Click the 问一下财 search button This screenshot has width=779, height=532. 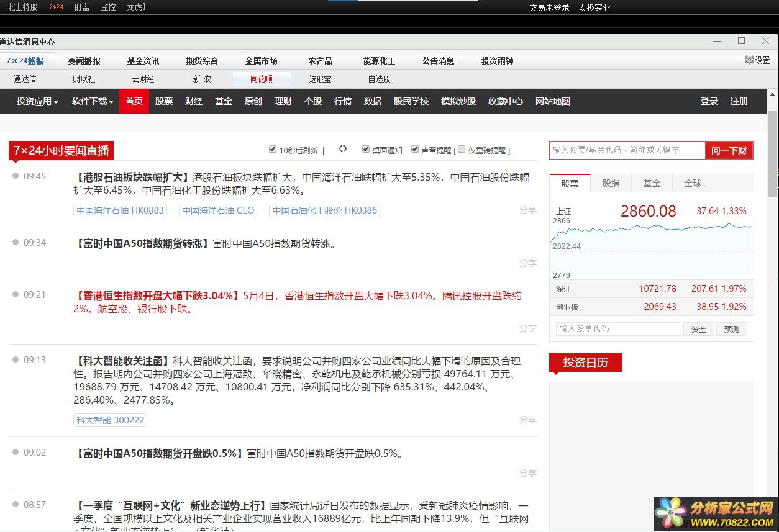click(729, 150)
